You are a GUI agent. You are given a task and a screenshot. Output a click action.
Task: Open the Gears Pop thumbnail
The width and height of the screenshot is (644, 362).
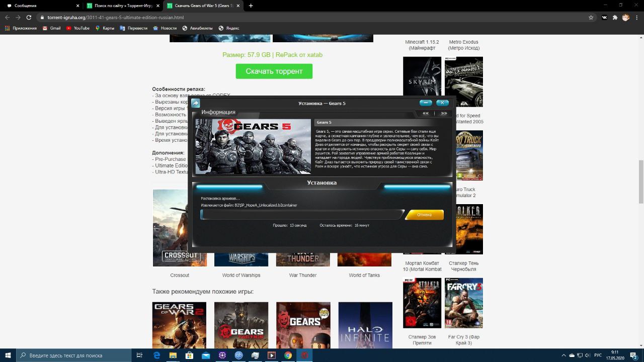coord(303,325)
